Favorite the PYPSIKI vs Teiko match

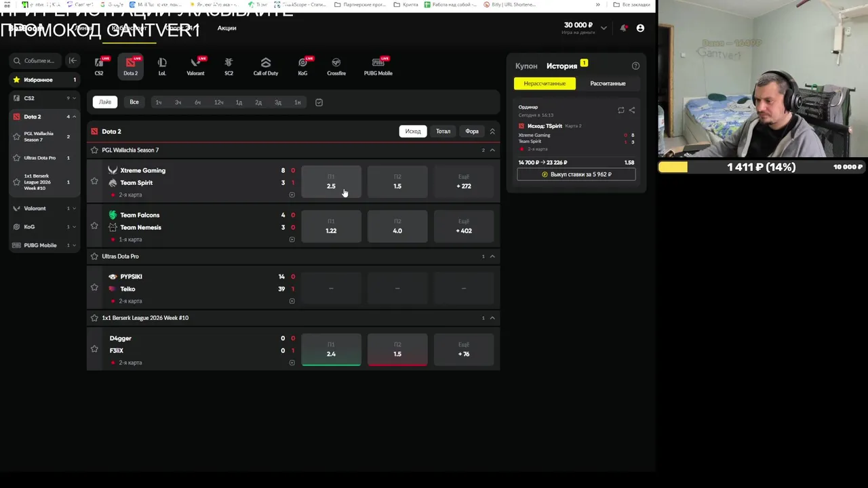coord(94,287)
